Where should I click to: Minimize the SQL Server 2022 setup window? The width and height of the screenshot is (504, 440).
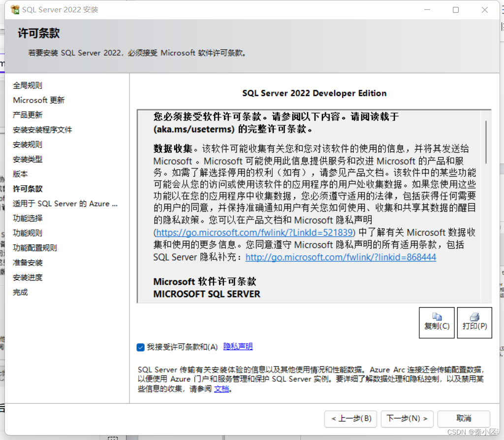[x=427, y=10]
